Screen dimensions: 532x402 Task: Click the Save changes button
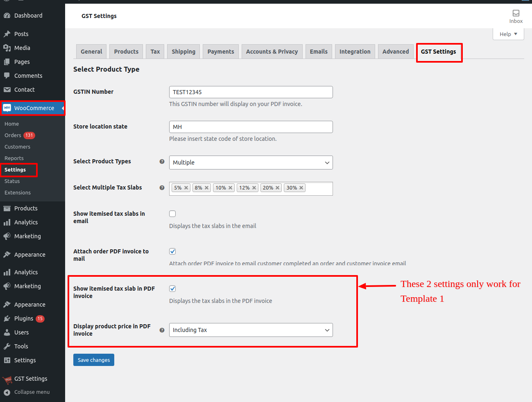(94, 360)
